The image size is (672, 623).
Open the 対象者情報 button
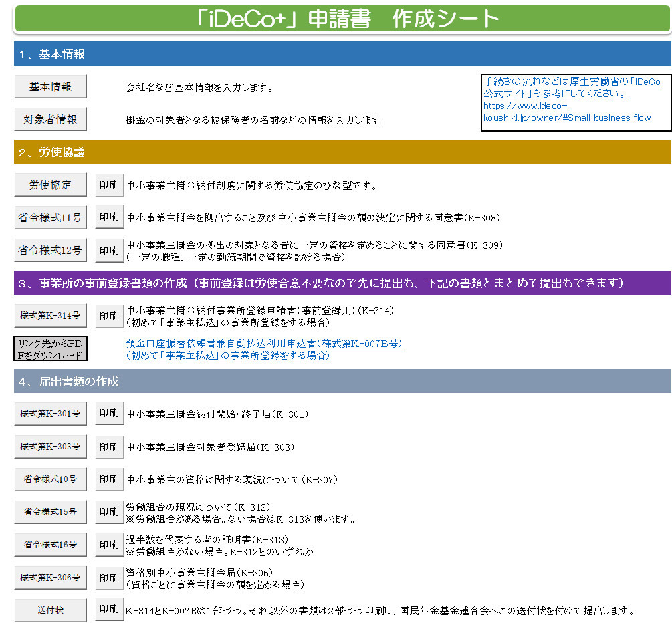coord(51,119)
